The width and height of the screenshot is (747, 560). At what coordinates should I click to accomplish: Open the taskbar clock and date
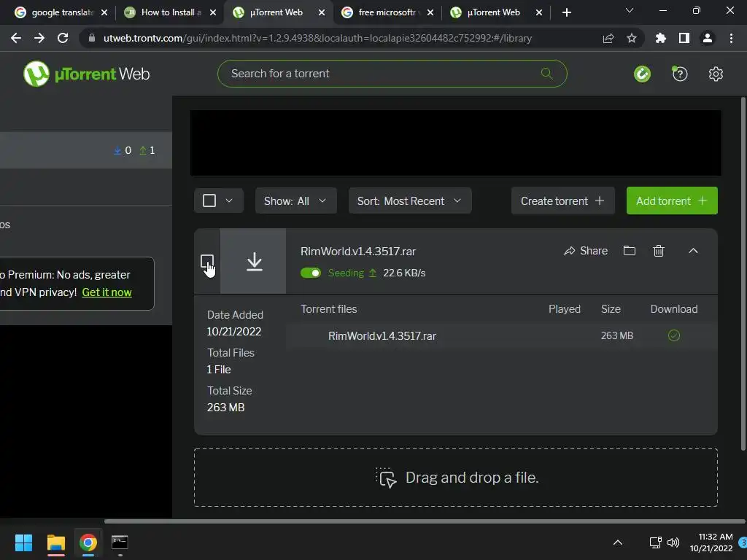pyautogui.click(x=711, y=542)
